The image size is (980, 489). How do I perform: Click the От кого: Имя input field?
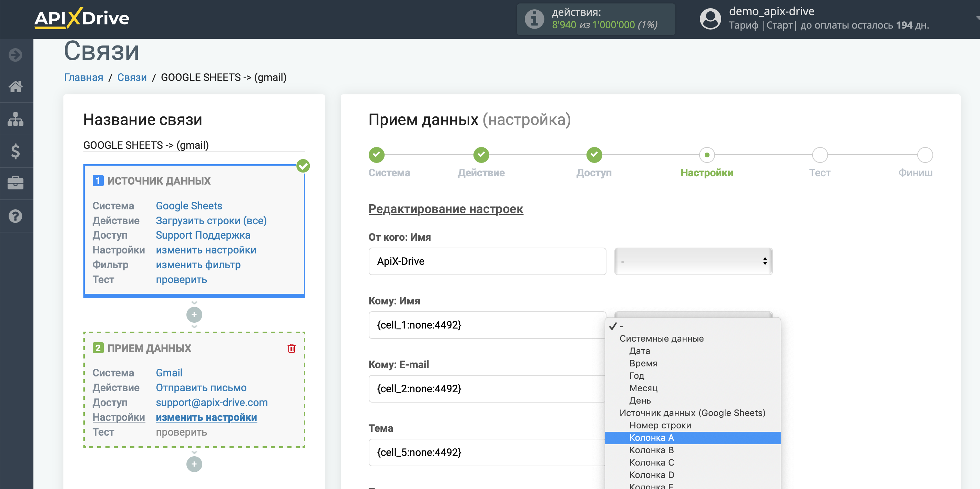487,261
